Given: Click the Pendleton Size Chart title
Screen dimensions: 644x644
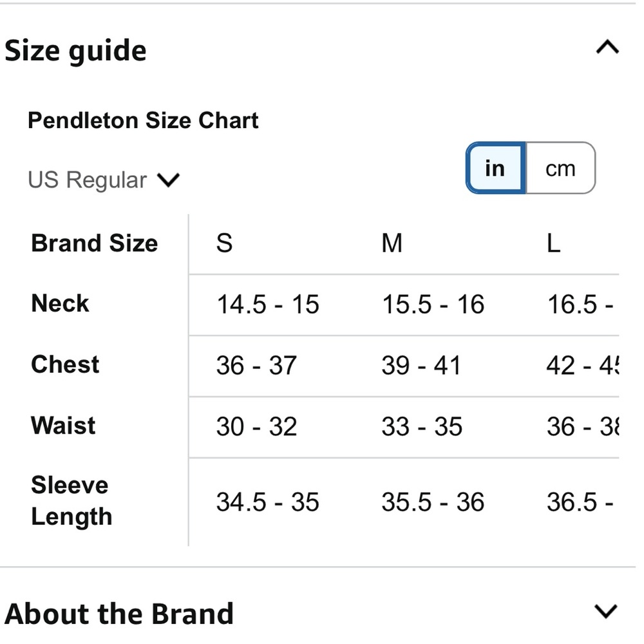Looking at the screenshot, I should point(143,120).
